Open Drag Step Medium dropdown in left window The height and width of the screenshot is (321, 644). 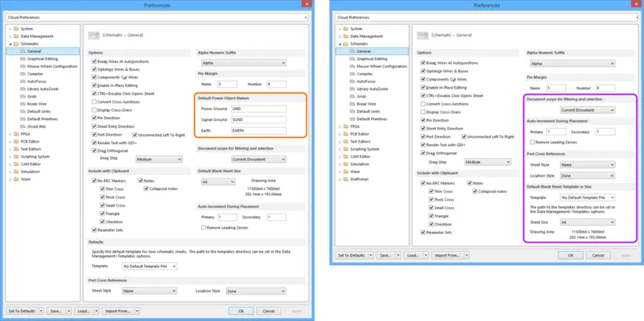tap(159, 159)
